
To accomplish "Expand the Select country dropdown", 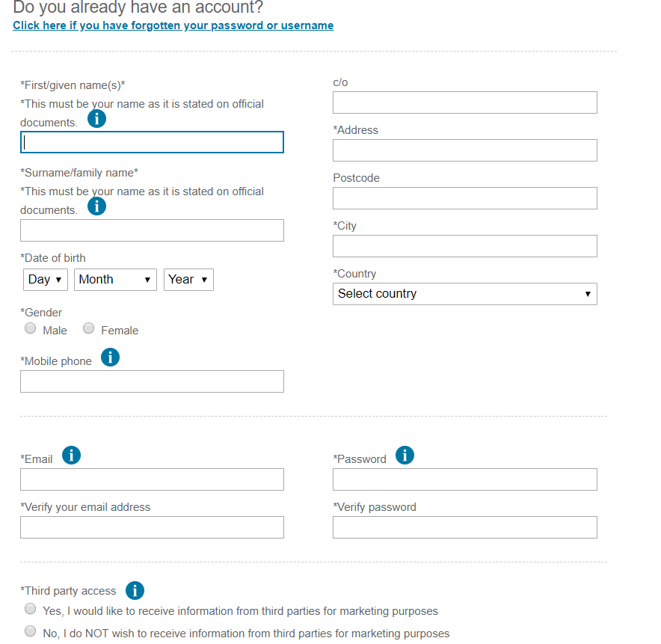I will (464, 294).
